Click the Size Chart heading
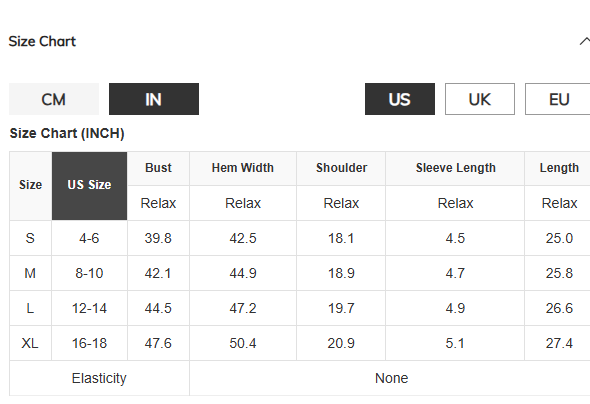The height and width of the screenshot is (404, 590). (42, 41)
